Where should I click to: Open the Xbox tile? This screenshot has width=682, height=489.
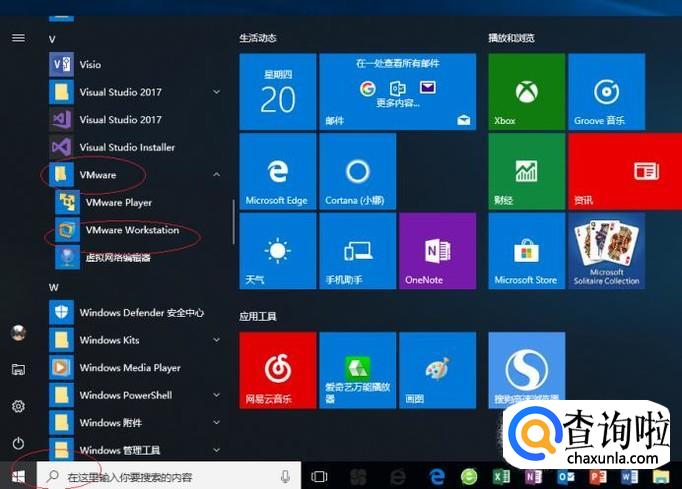526,92
